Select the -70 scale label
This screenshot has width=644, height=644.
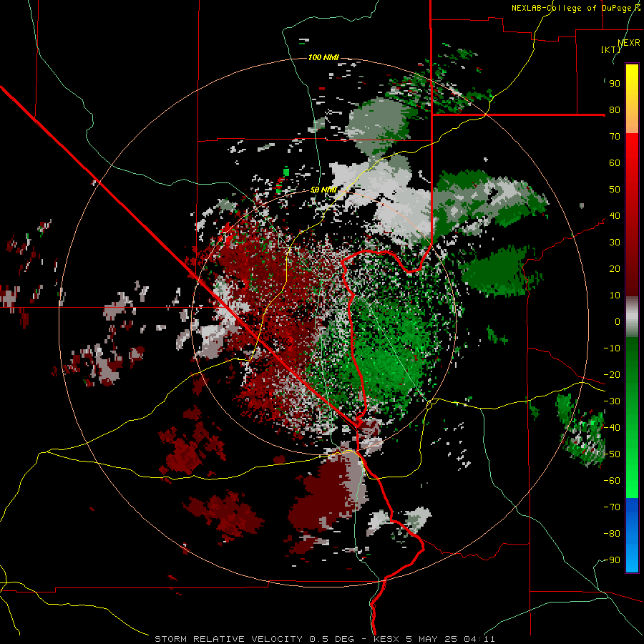[612, 507]
